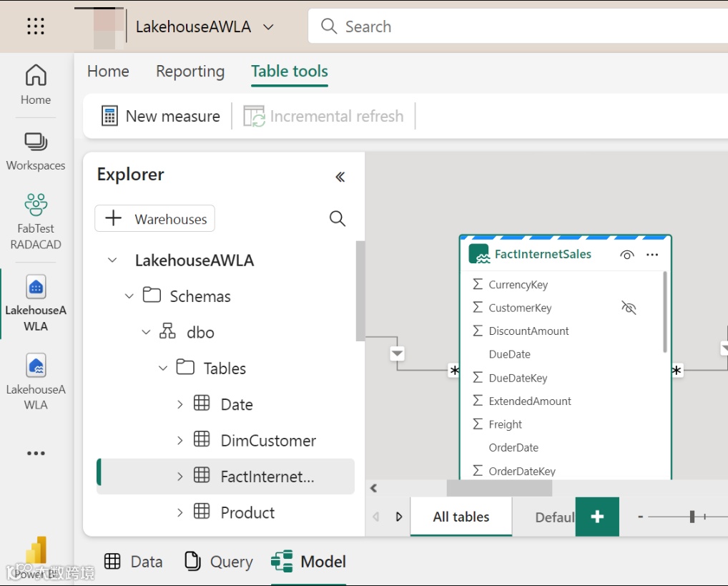
Task: Click the Date table grid icon
Action: (202, 403)
